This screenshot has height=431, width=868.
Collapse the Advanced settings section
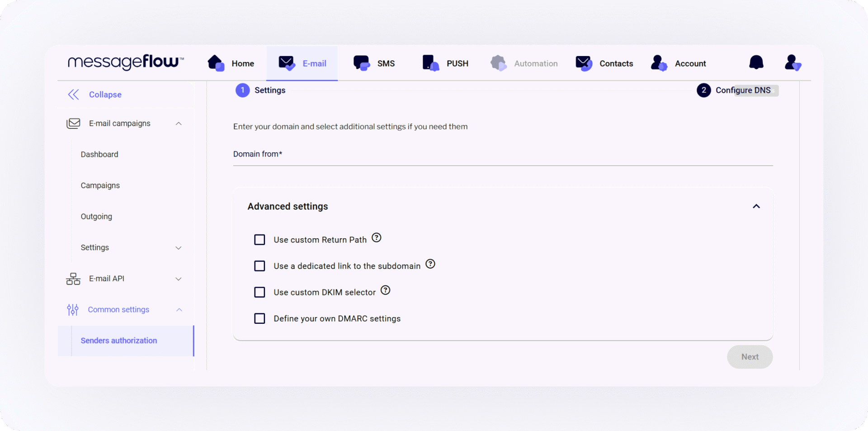coord(756,206)
